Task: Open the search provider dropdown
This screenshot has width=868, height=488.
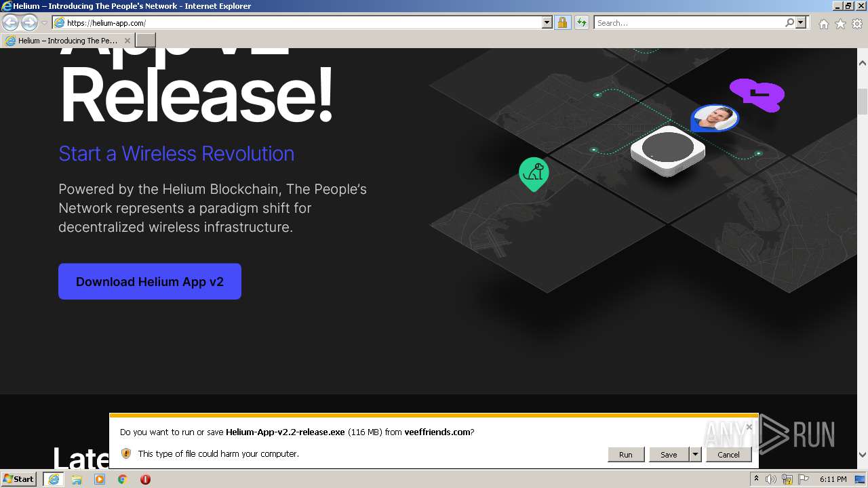Action: [801, 23]
